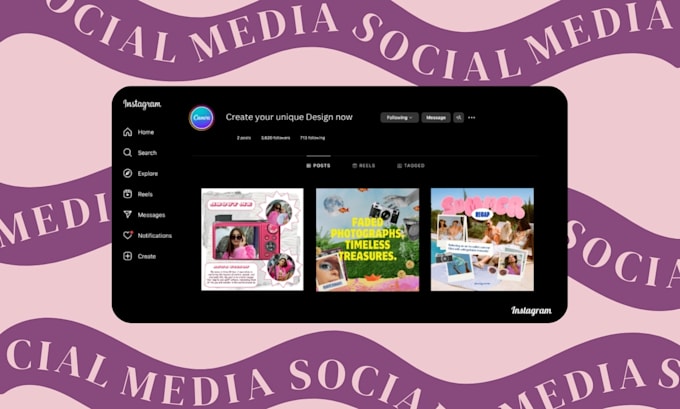680x409 pixels.
Task: View the followers count link
Action: (275, 138)
